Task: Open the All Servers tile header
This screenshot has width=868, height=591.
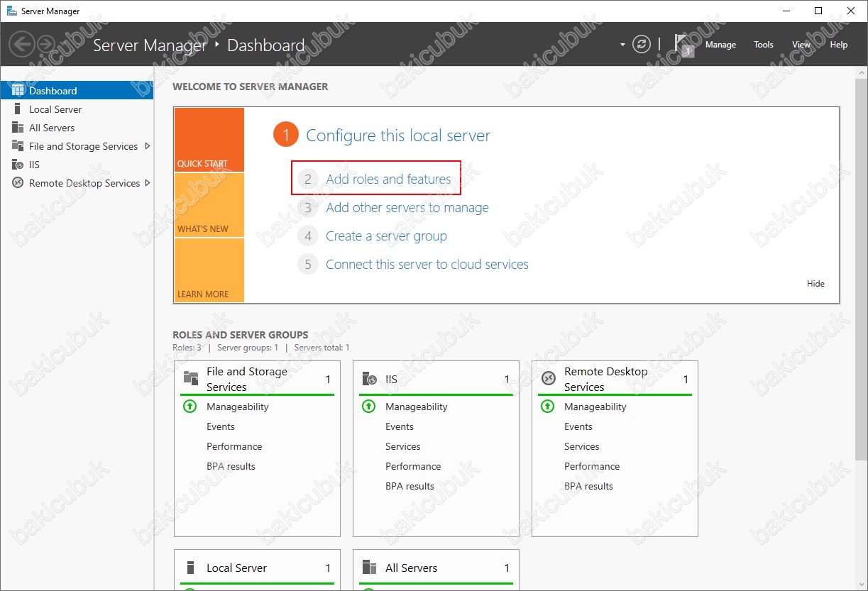Action: pyautogui.click(x=436, y=568)
